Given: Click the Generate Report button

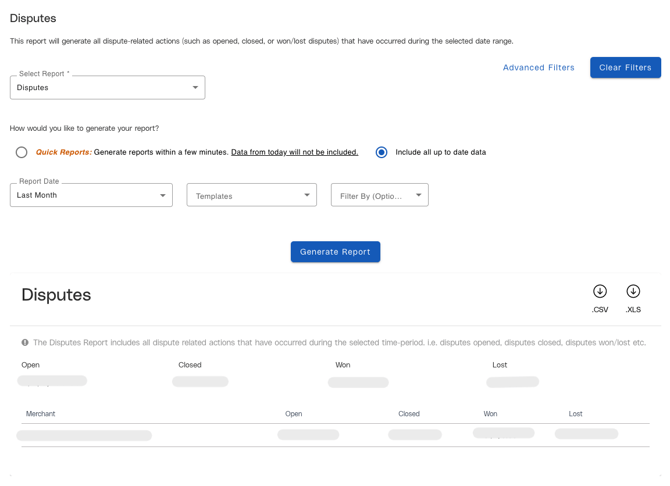Looking at the screenshot, I should (335, 252).
